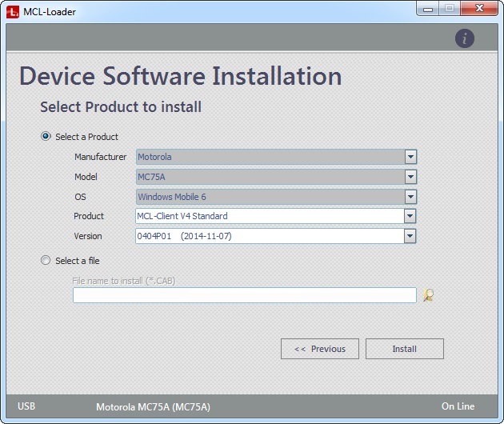Click the USB connection status label
Viewport: 504px width, 424px height.
26,406
